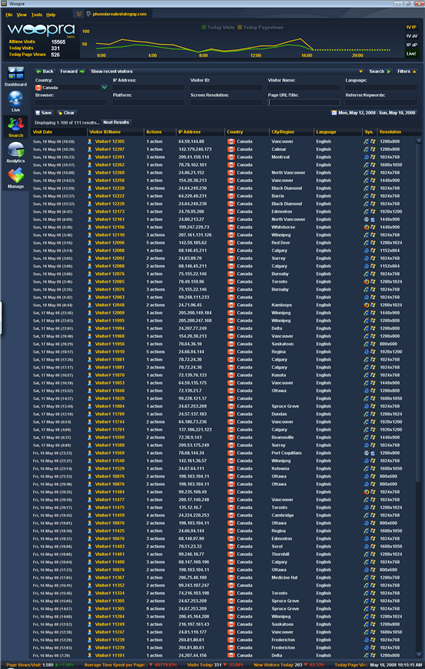Open the Live globe view

click(16, 99)
